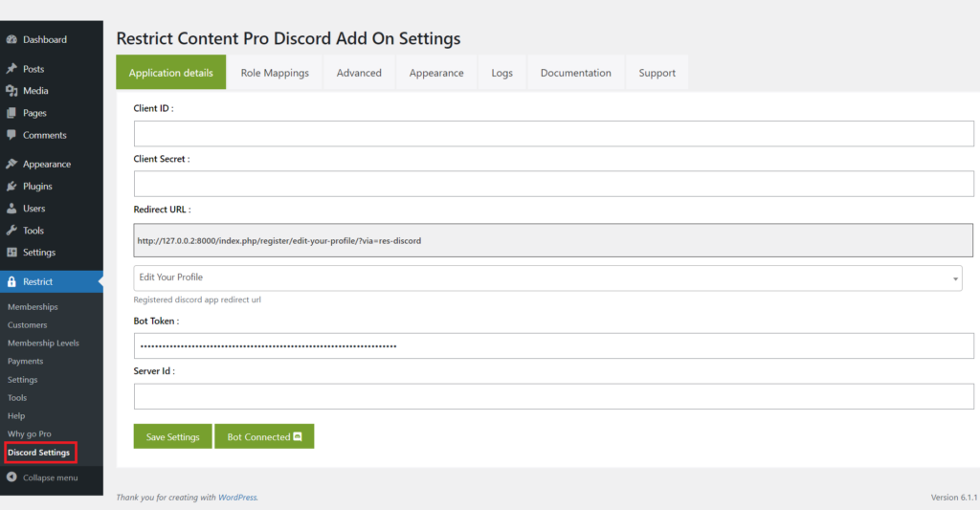Viewport: 980px width, 510px height.
Task: Click the Restrict padlock icon
Action: click(x=11, y=282)
